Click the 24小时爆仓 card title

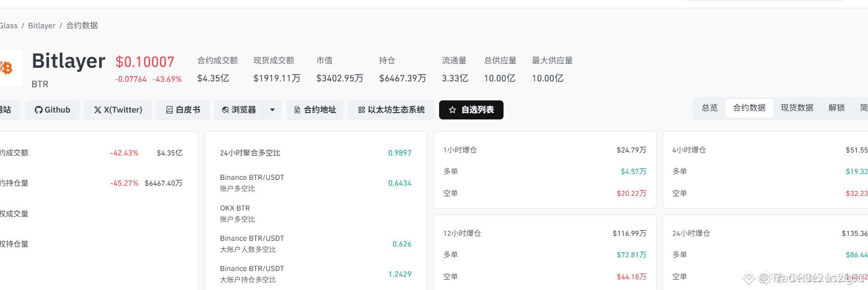click(x=691, y=233)
